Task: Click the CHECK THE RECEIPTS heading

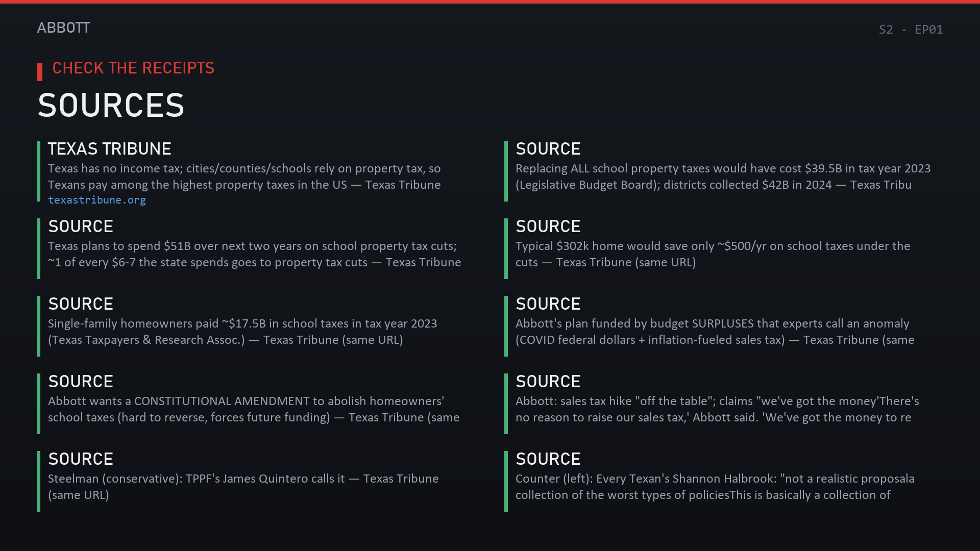Action: pyautogui.click(x=133, y=68)
